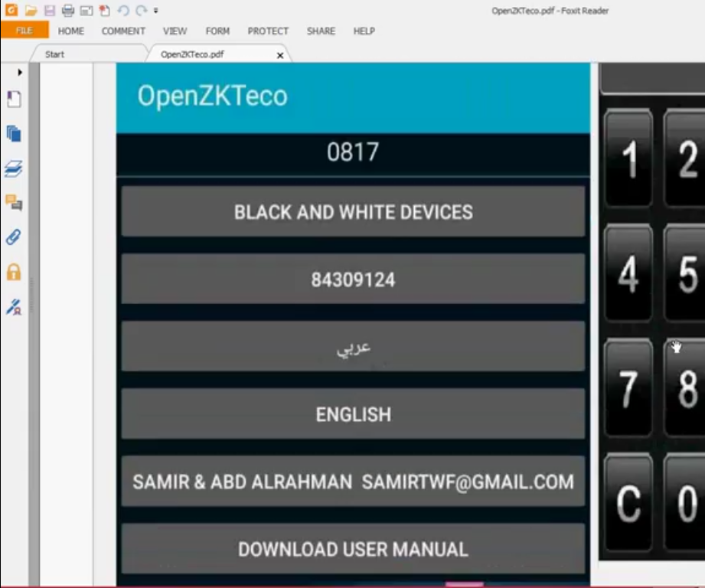The image size is (705, 588).
Task: Open the FORM ribbon tab
Action: pyautogui.click(x=217, y=31)
